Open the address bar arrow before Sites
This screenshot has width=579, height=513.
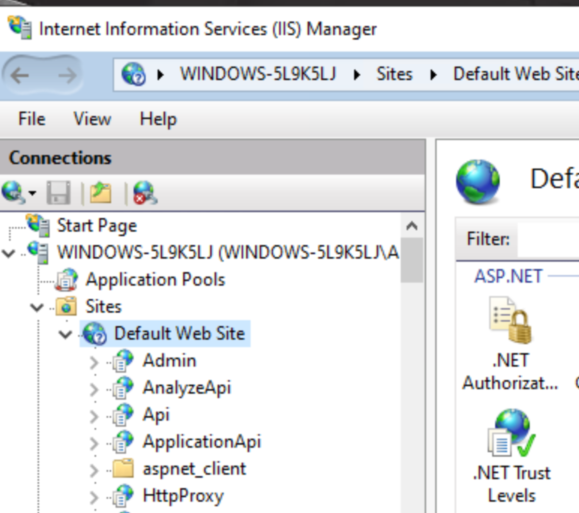tap(357, 75)
